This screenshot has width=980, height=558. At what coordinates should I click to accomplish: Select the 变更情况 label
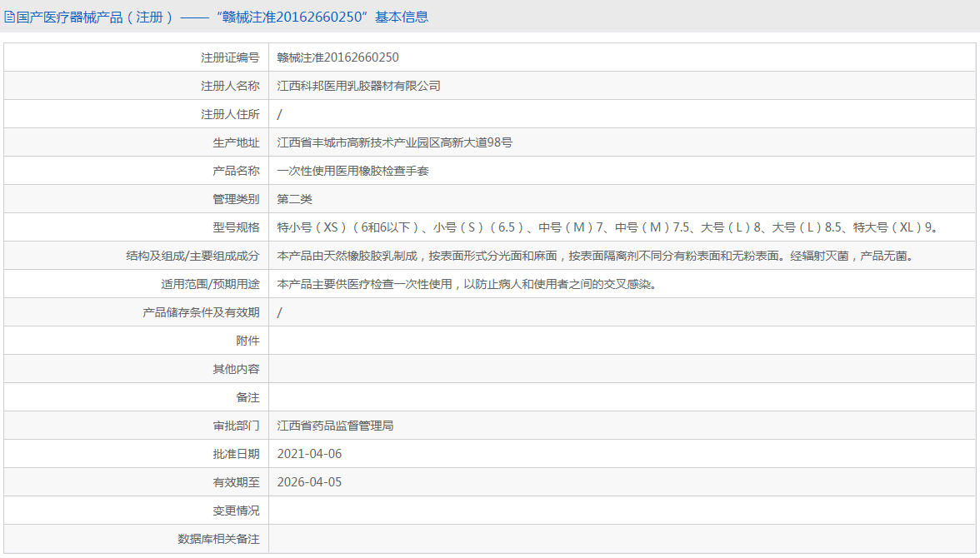(236, 511)
